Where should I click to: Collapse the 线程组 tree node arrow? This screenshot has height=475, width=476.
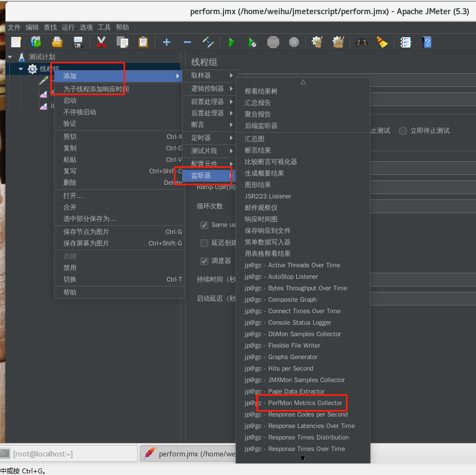tap(21, 69)
